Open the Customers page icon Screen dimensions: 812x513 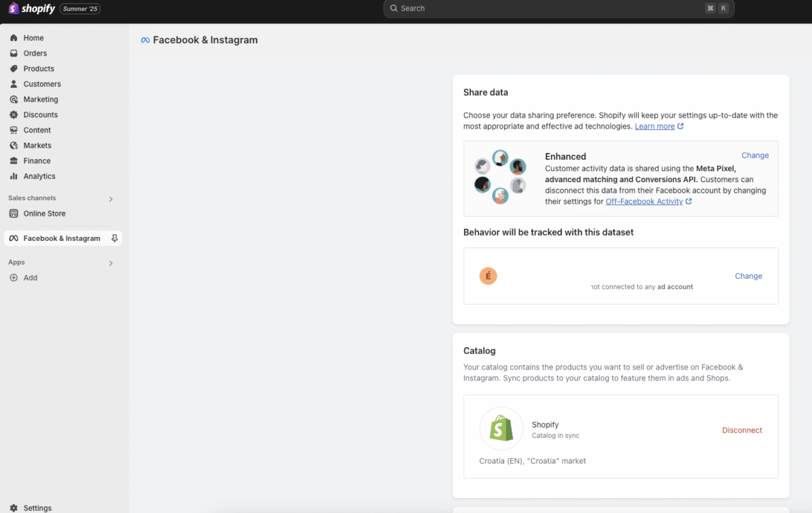coord(14,84)
